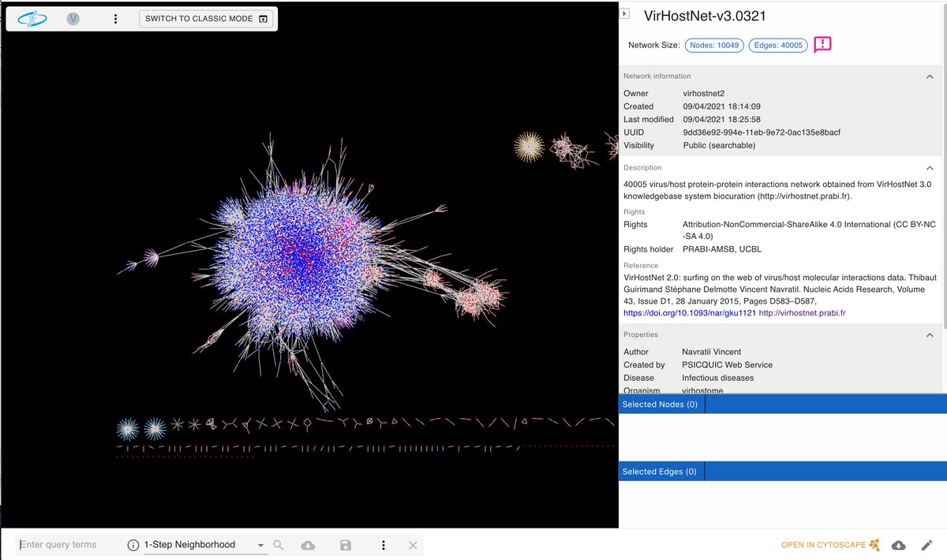Click the clear query X icon
This screenshot has width=947, height=560.
413,545
